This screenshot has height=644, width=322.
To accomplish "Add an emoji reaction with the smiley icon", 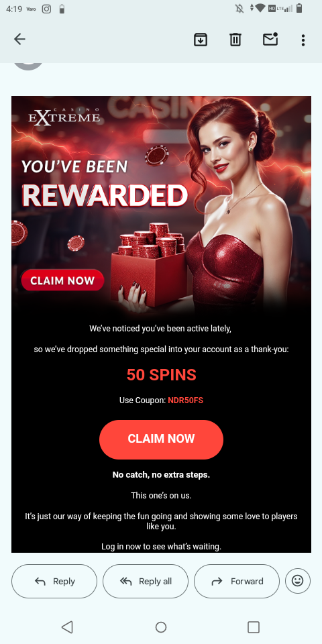I will (297, 581).
